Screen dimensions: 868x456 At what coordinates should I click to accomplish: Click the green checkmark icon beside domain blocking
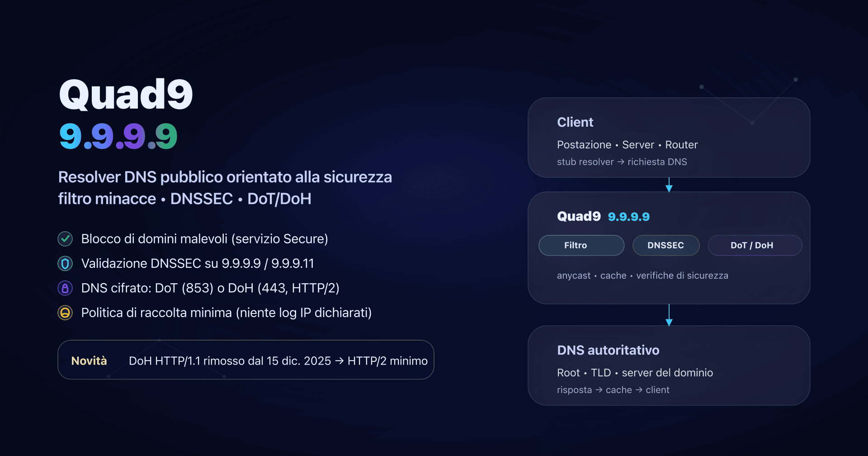(65, 239)
